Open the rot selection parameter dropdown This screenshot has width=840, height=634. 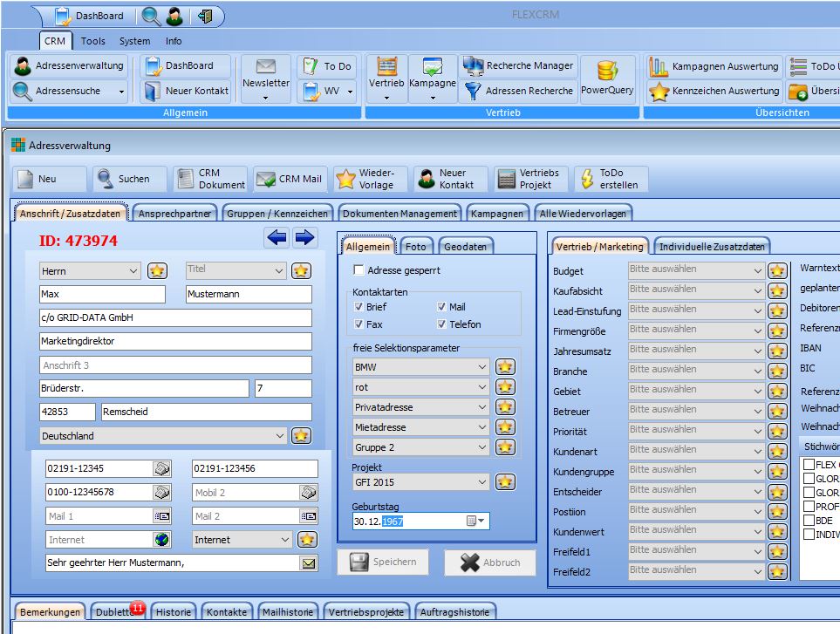tap(482, 387)
